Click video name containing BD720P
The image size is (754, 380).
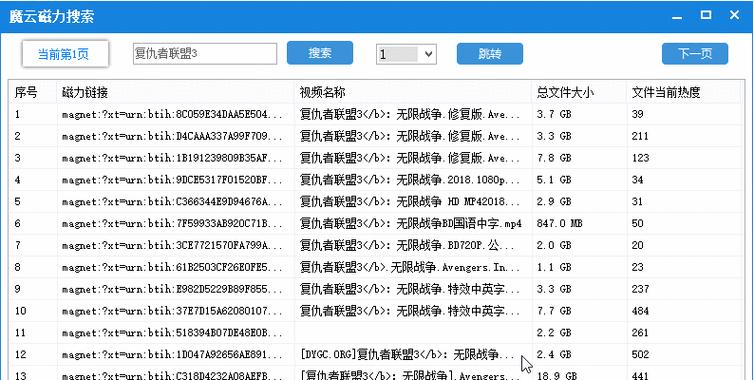point(407,245)
